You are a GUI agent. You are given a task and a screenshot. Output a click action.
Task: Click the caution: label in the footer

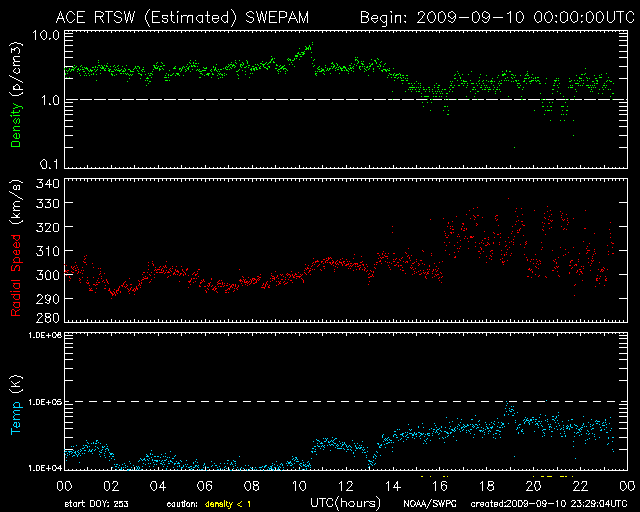[x=182, y=504]
